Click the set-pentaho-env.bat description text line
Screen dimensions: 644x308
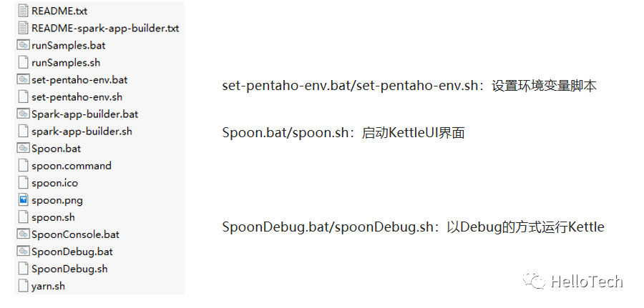[x=409, y=86]
